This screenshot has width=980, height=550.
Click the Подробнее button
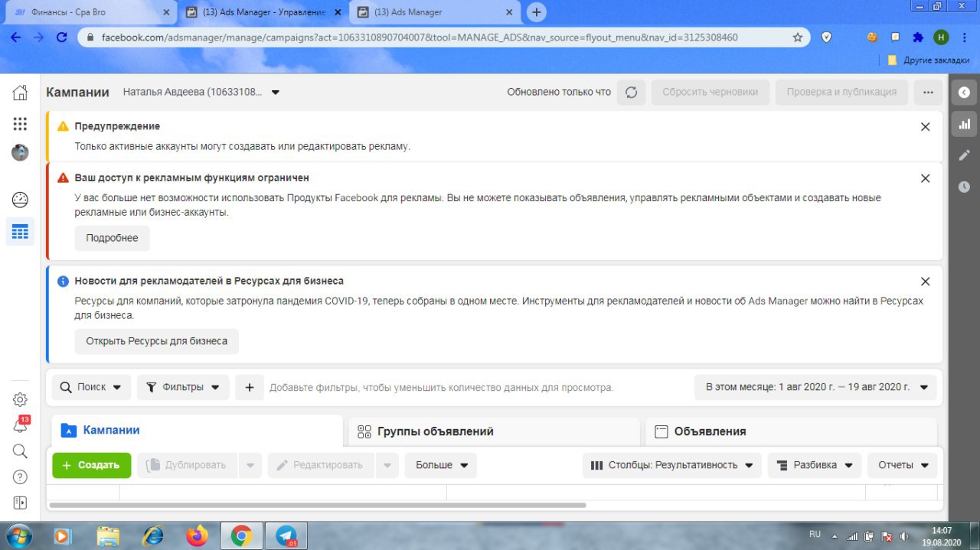coord(112,238)
